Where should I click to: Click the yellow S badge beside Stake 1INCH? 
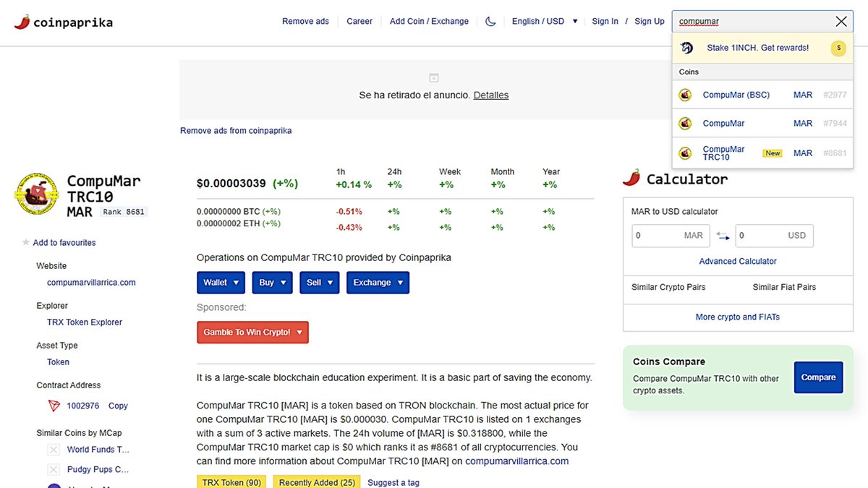838,48
